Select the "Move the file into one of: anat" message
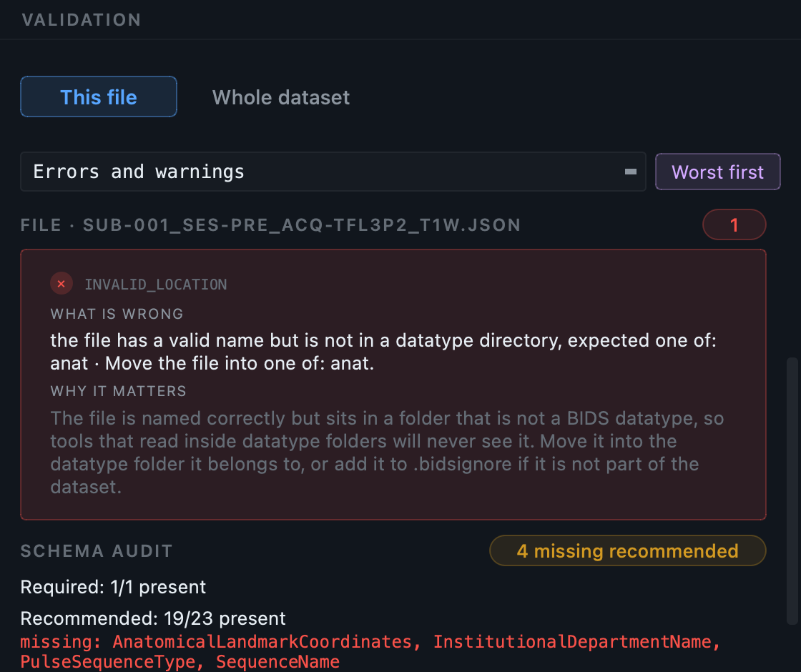Image resolution: width=801 pixels, height=672 pixels. [239, 363]
